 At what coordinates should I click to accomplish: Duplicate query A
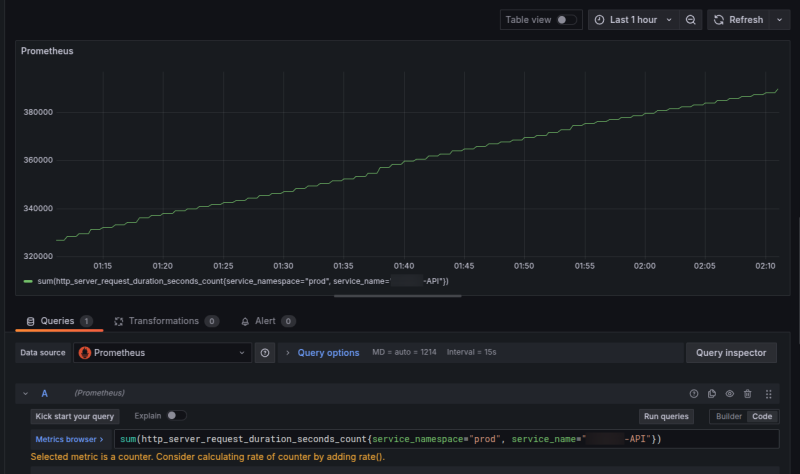click(x=712, y=394)
